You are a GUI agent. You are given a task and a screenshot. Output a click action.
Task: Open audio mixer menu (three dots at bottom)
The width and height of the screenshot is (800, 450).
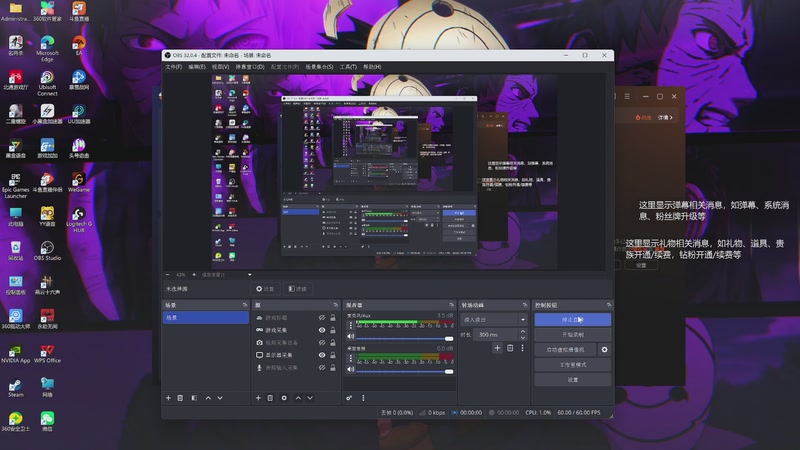363,398
